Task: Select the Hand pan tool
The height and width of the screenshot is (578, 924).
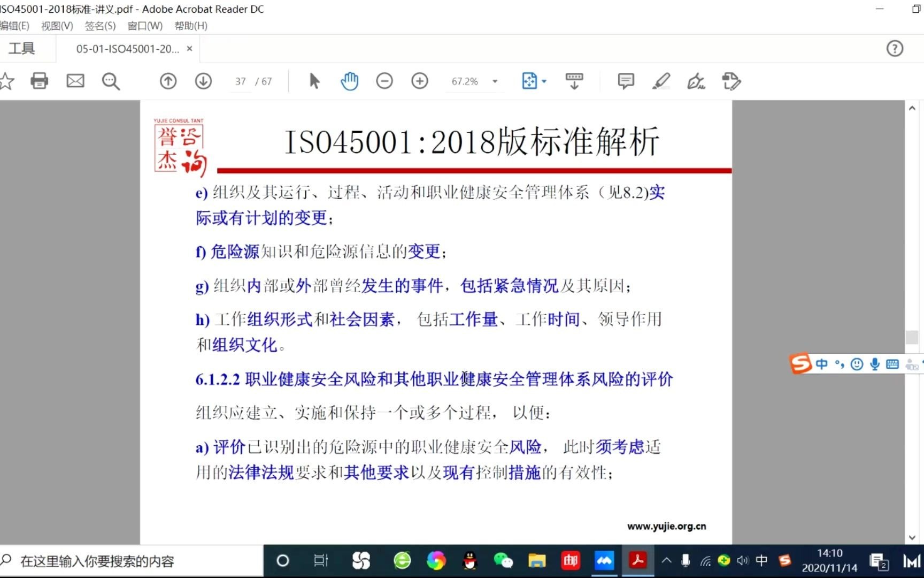Action: (x=349, y=81)
